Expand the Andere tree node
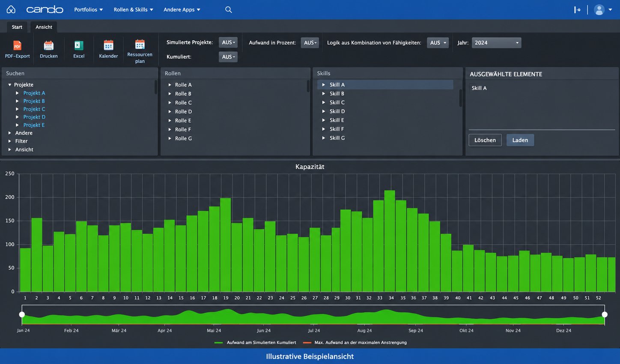 (9, 133)
